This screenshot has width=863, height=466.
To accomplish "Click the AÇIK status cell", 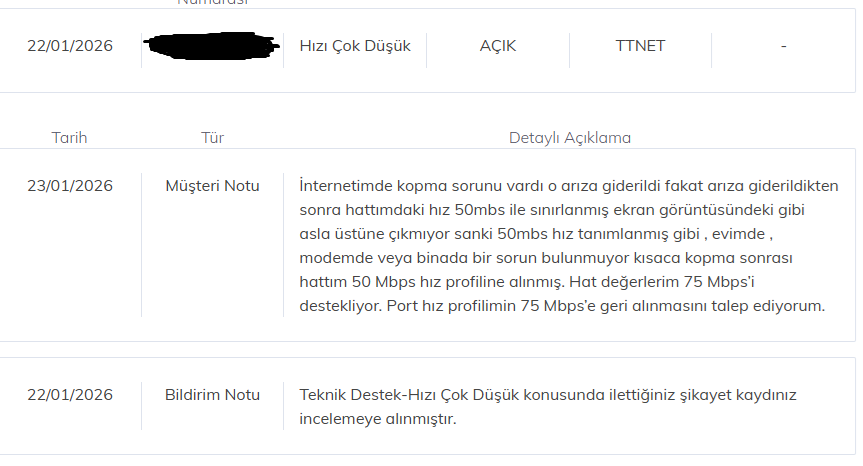I will click(498, 46).
